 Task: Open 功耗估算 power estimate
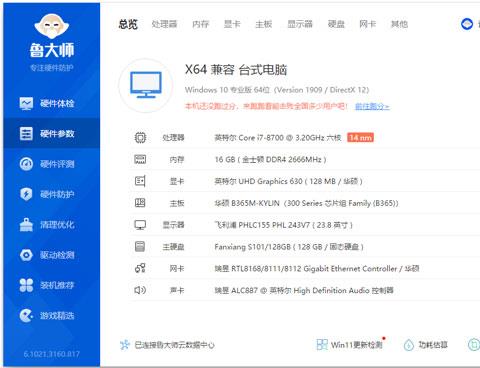pos(433,345)
